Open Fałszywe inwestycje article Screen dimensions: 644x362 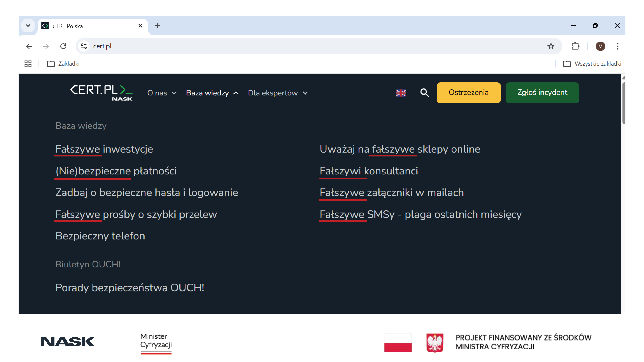(104, 149)
